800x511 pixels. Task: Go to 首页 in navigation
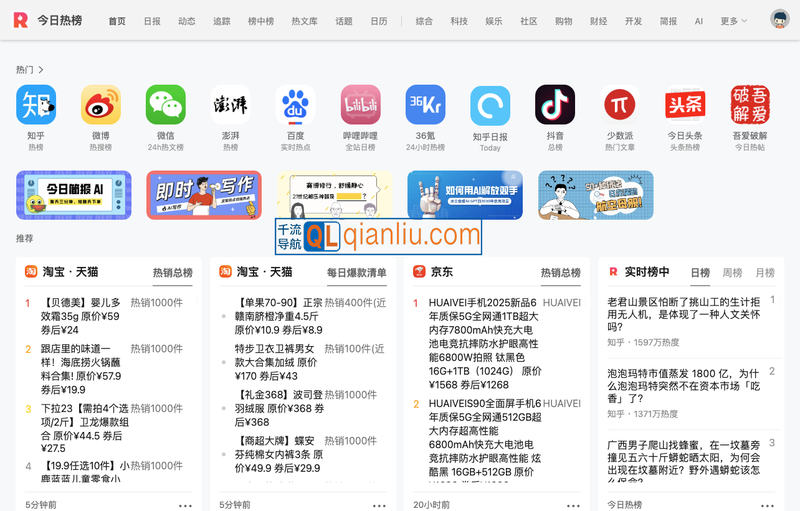(117, 21)
